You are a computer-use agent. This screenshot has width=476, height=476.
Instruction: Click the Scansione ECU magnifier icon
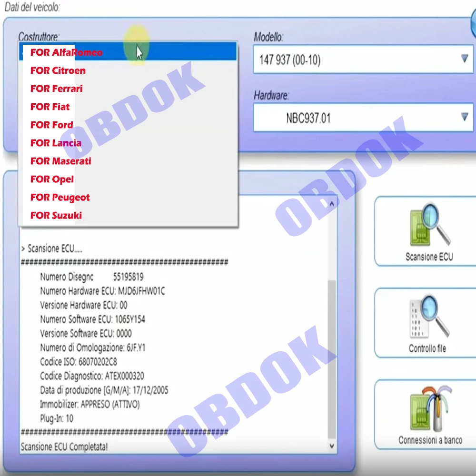[x=430, y=224]
